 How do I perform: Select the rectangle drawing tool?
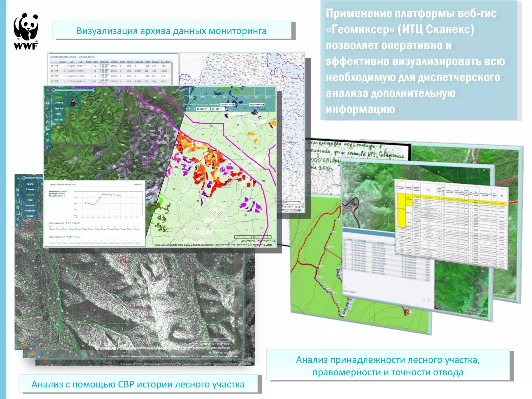48,128
